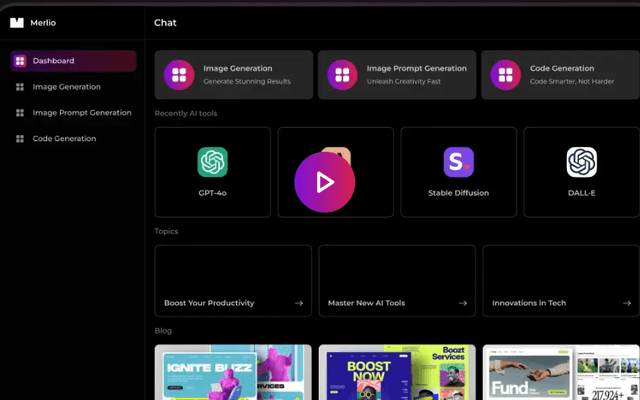Select the GPT-4o tool label
This screenshot has width=640, height=400.
(213, 193)
